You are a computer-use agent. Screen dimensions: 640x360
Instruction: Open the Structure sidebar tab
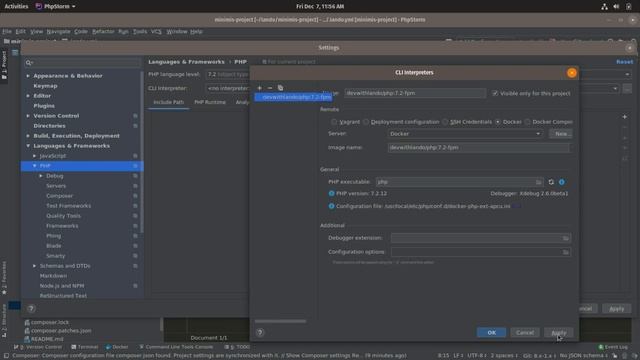[4, 320]
